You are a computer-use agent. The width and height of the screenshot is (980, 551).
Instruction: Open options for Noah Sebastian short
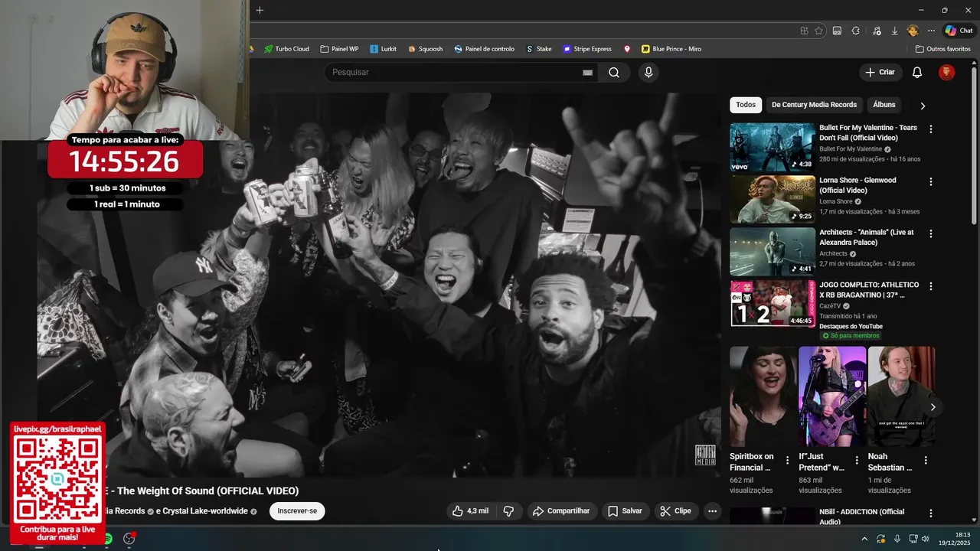(926, 461)
